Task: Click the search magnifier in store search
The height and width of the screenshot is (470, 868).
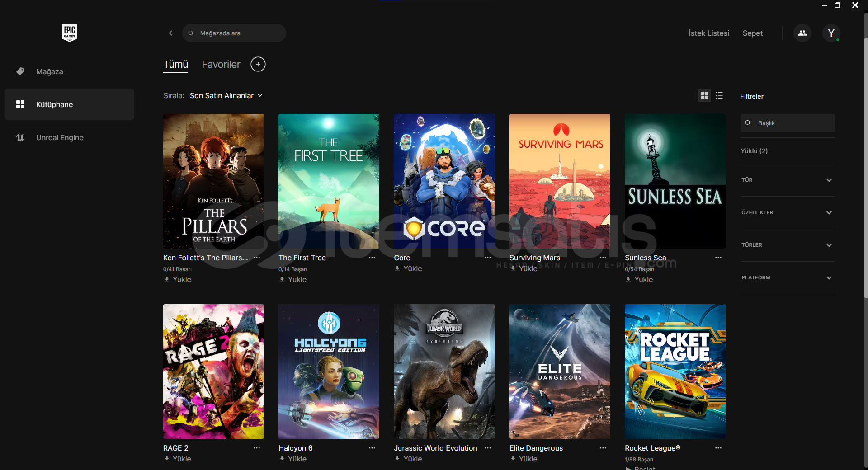Action: point(191,33)
